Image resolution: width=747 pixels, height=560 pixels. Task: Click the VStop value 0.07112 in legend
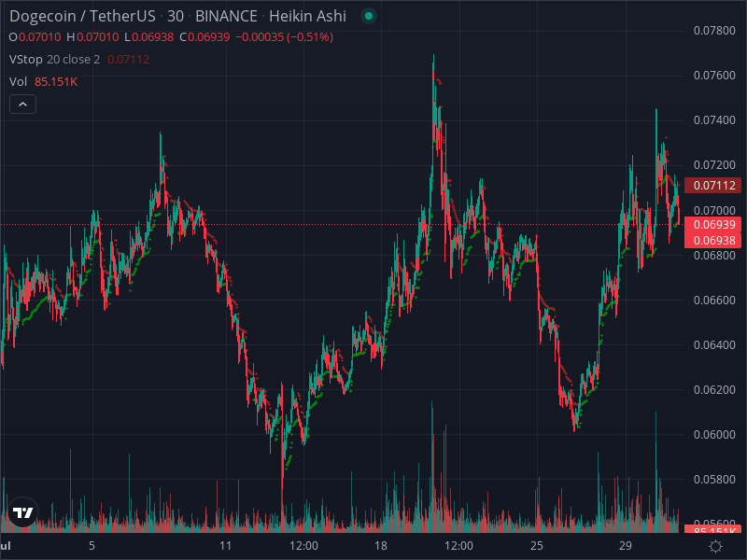point(128,60)
